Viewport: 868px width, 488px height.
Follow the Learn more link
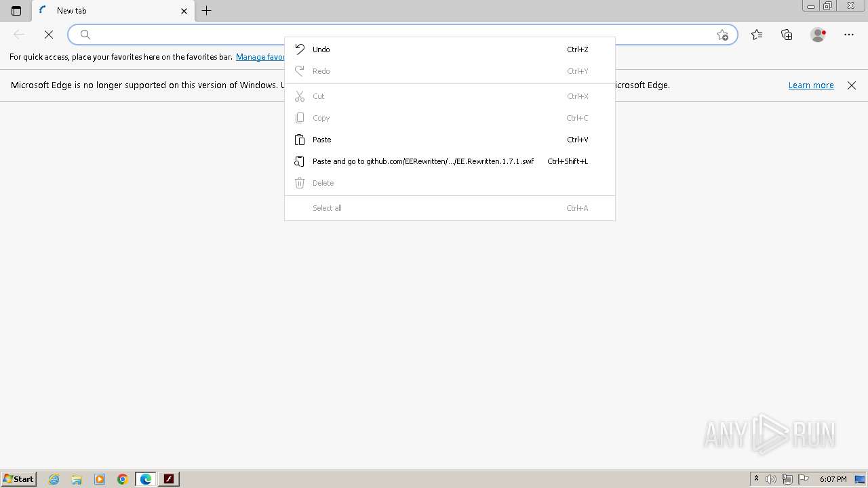pyautogui.click(x=811, y=85)
